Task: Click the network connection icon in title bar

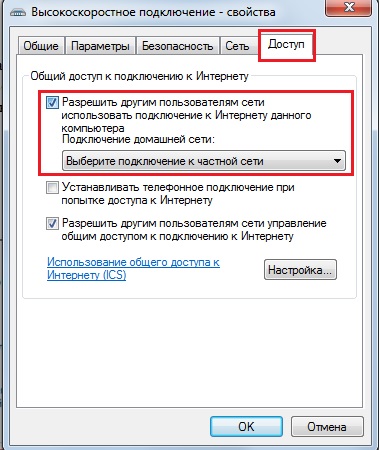Action: pyautogui.click(x=18, y=13)
